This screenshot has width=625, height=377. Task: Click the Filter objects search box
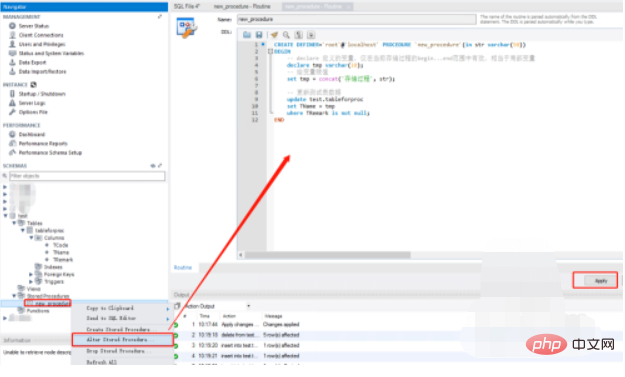(x=87, y=176)
